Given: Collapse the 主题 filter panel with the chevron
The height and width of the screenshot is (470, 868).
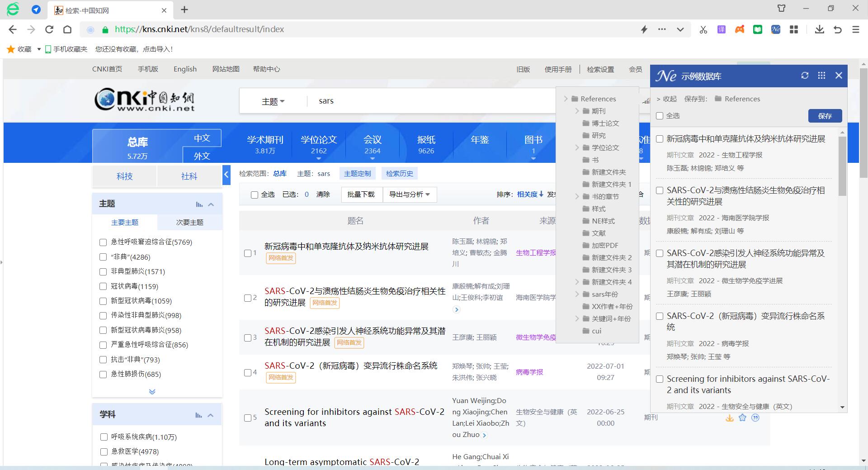Looking at the screenshot, I should pos(211,204).
